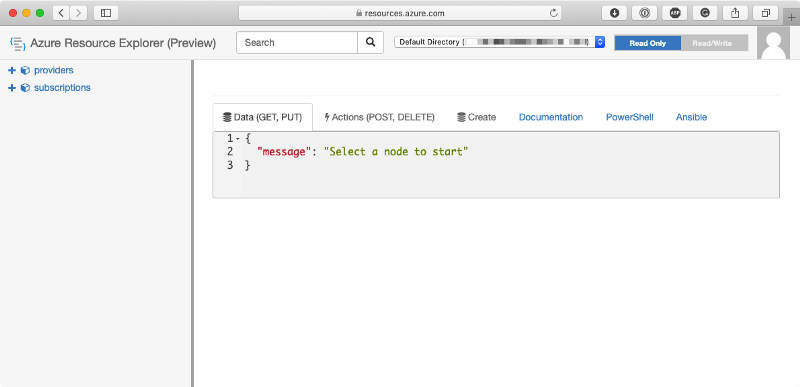Viewport: 800px width, 387px height.
Task: Focus the Search input field
Action: [297, 42]
